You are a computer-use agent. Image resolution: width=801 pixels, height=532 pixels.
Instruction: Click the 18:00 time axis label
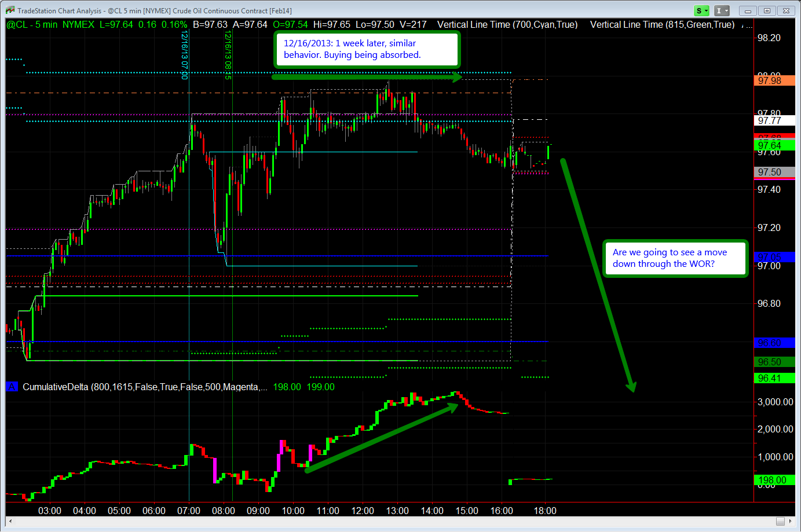point(545,511)
